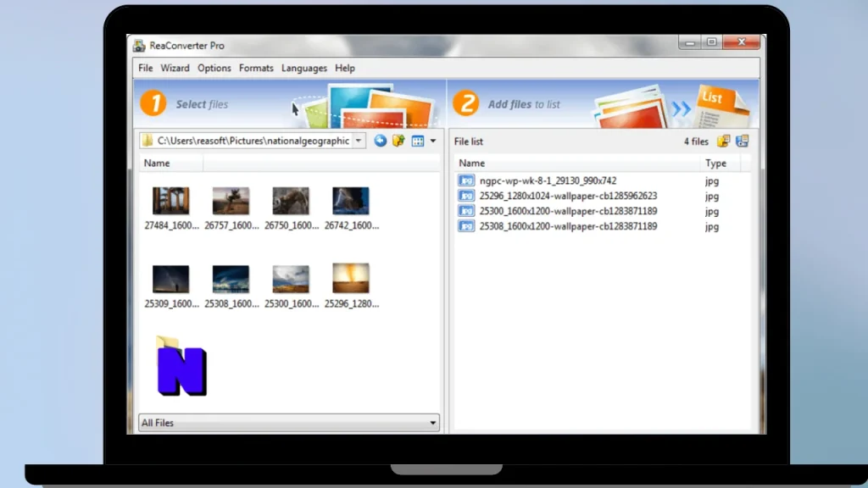Click the blue double-arrow add icon

681,108
